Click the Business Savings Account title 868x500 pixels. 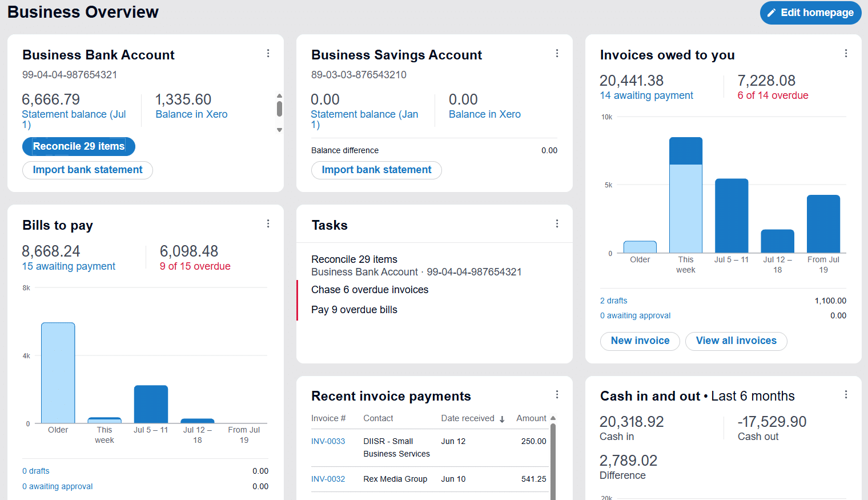tap(396, 55)
